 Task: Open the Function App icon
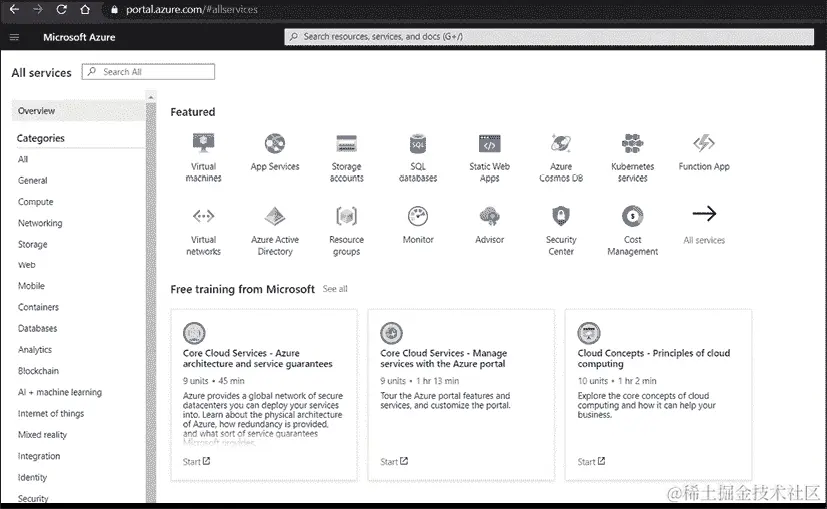pyautogui.click(x=704, y=143)
